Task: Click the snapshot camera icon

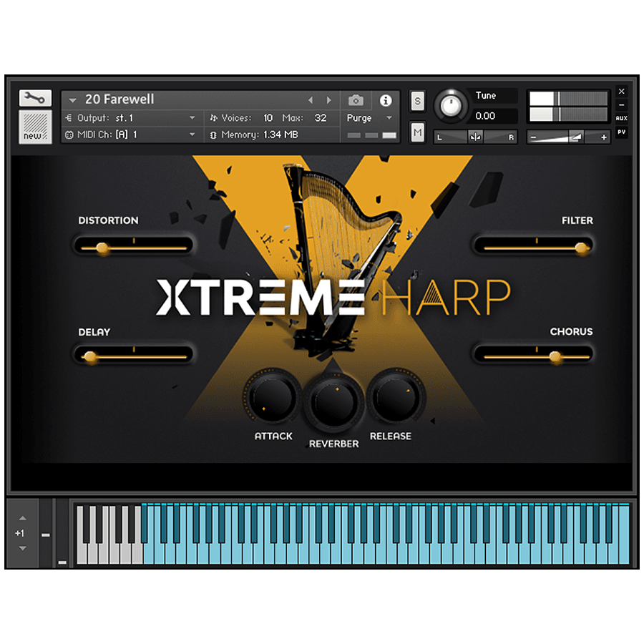Action: click(356, 100)
